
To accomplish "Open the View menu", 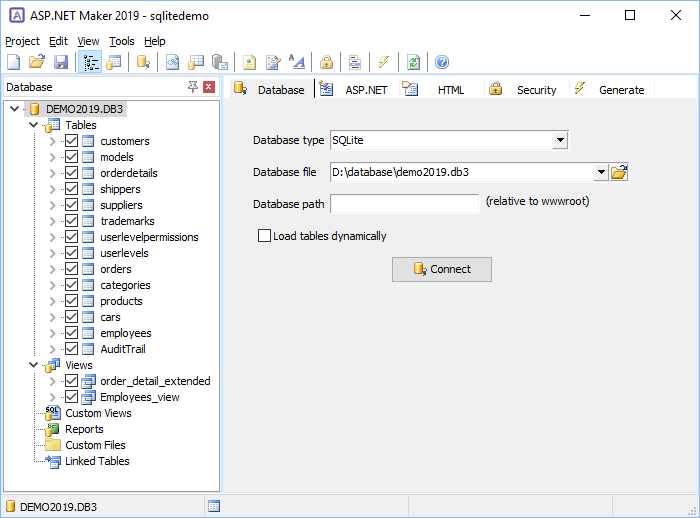I will tap(88, 41).
